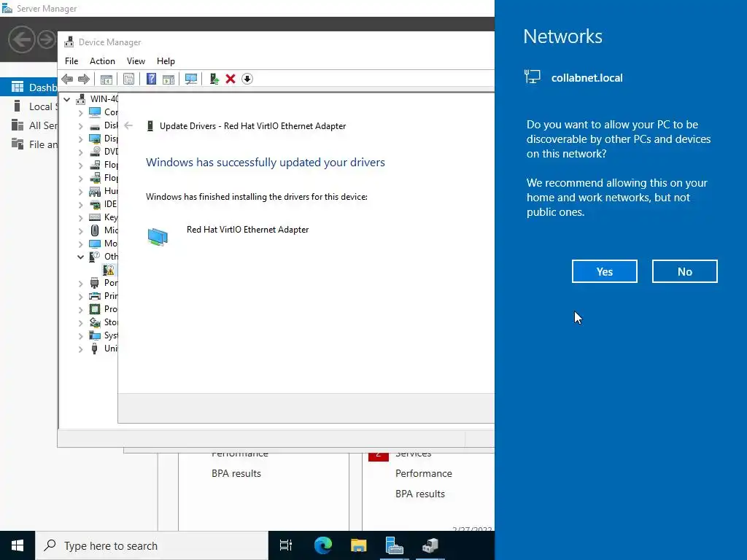The width and height of the screenshot is (747, 560).
Task: Select the warning-marked unknown device under Other devices
Action: point(109,270)
